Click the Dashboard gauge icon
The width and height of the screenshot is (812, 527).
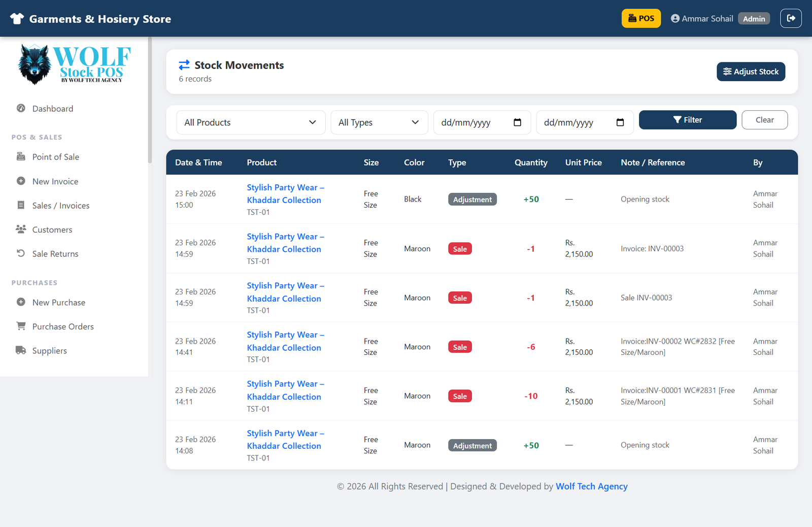pos(21,108)
